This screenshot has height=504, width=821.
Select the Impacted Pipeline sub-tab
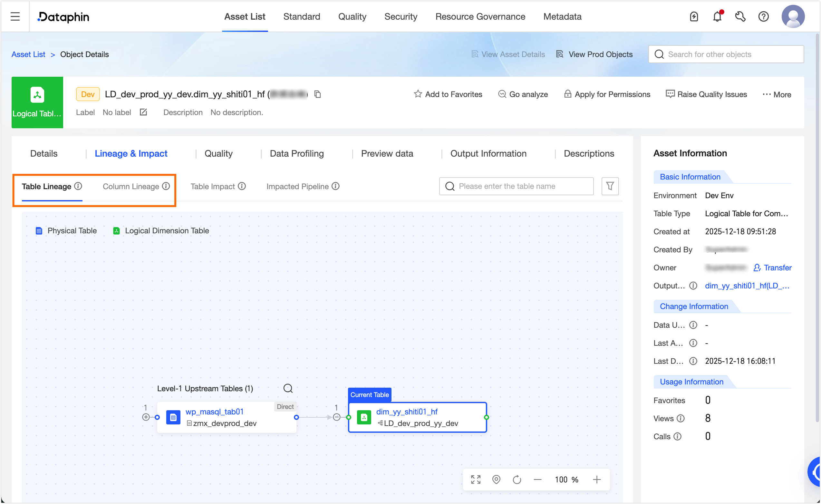coord(297,186)
